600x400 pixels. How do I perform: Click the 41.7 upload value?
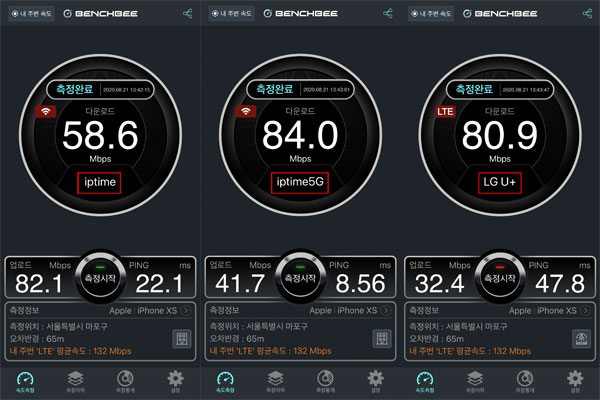click(x=240, y=284)
